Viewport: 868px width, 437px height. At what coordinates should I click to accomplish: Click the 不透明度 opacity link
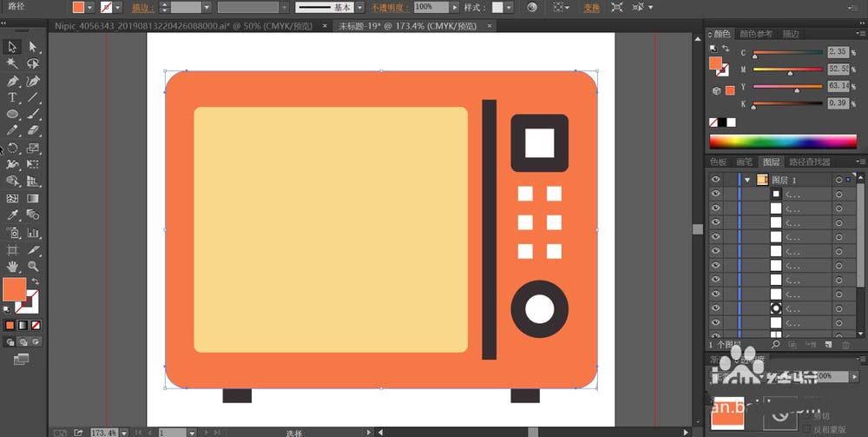(390, 7)
